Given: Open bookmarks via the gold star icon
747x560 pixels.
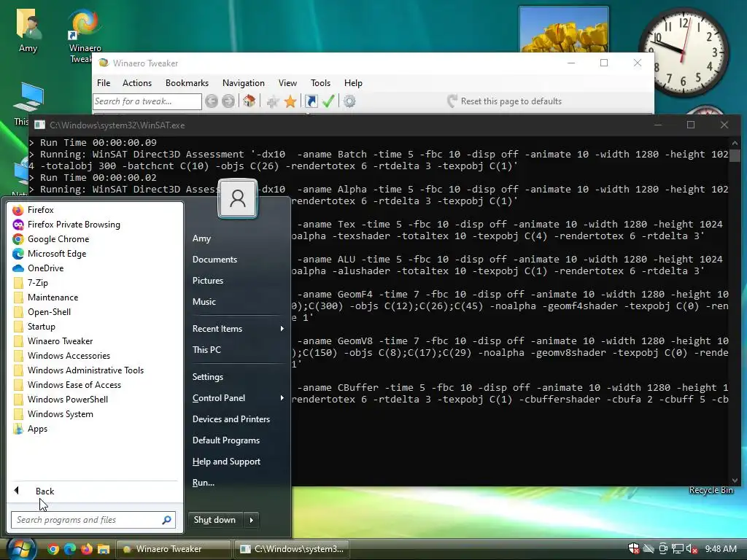Looking at the screenshot, I should point(290,101).
